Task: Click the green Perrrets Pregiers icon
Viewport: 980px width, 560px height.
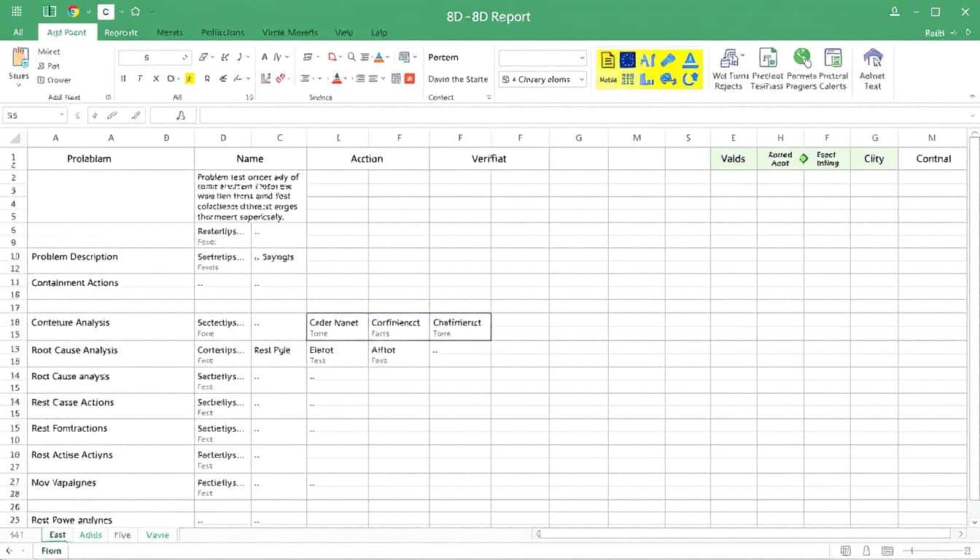Action: click(x=802, y=58)
